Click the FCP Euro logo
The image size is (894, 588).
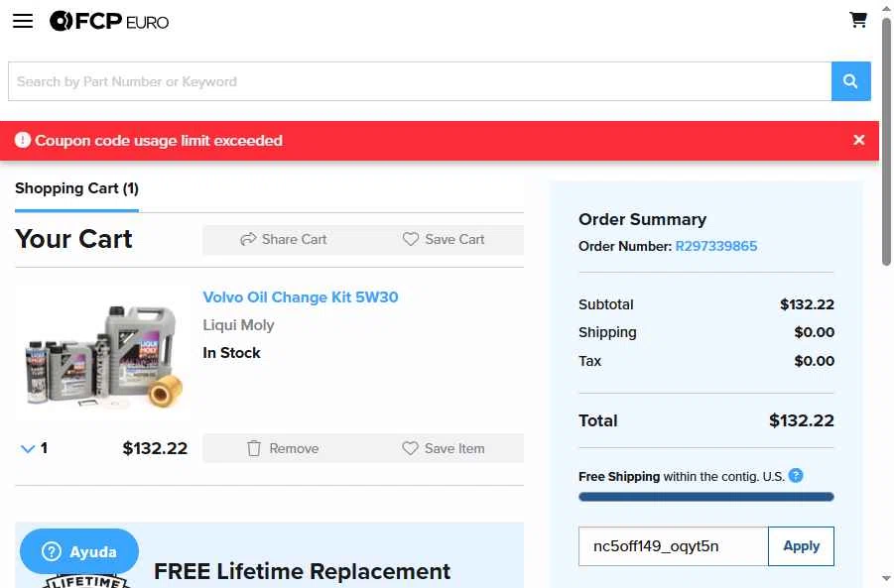109,21
